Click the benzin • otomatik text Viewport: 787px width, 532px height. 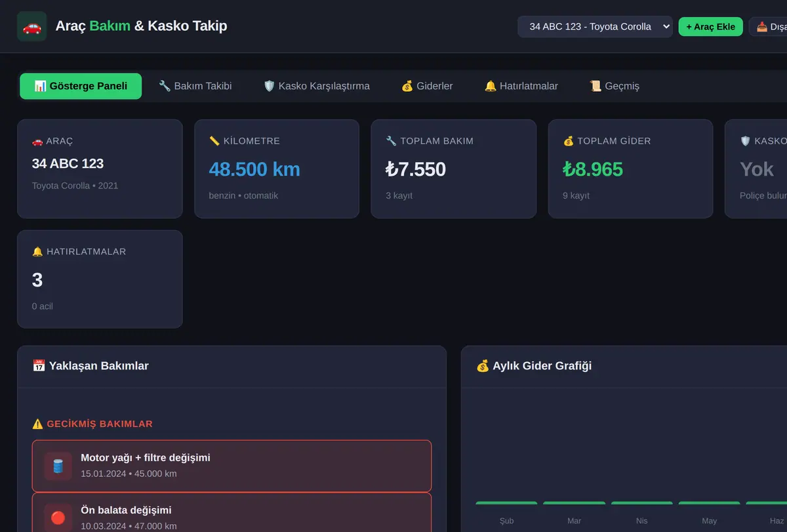click(x=244, y=195)
